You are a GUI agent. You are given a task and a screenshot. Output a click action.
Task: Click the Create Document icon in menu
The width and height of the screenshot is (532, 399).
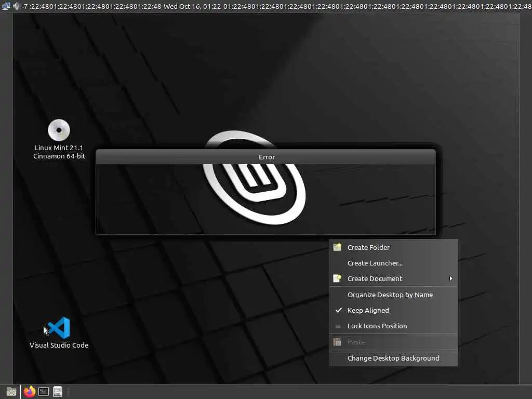[337, 278]
